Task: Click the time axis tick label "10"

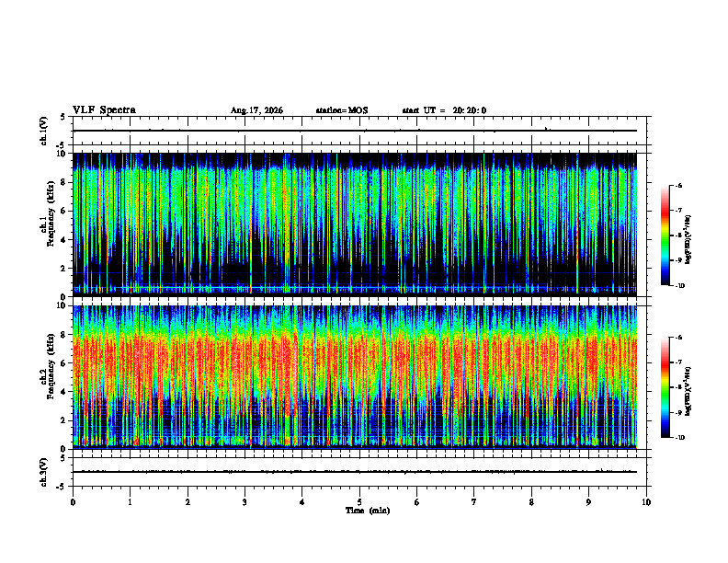Action: click(646, 502)
